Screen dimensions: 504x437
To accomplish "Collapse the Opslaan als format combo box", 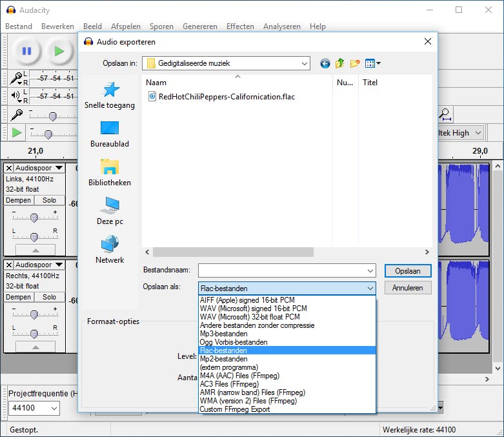I will (x=287, y=289).
